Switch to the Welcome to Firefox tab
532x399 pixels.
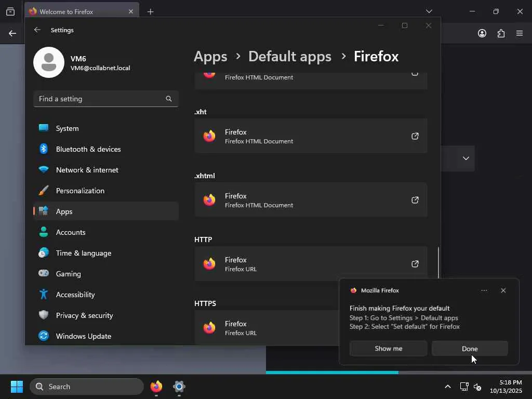(x=82, y=11)
